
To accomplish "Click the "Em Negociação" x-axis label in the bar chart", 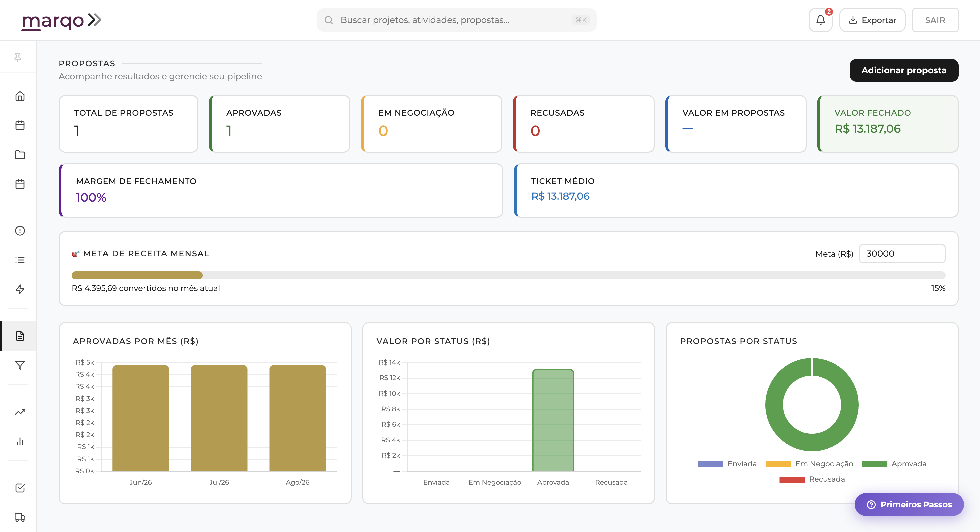I will (495, 483).
